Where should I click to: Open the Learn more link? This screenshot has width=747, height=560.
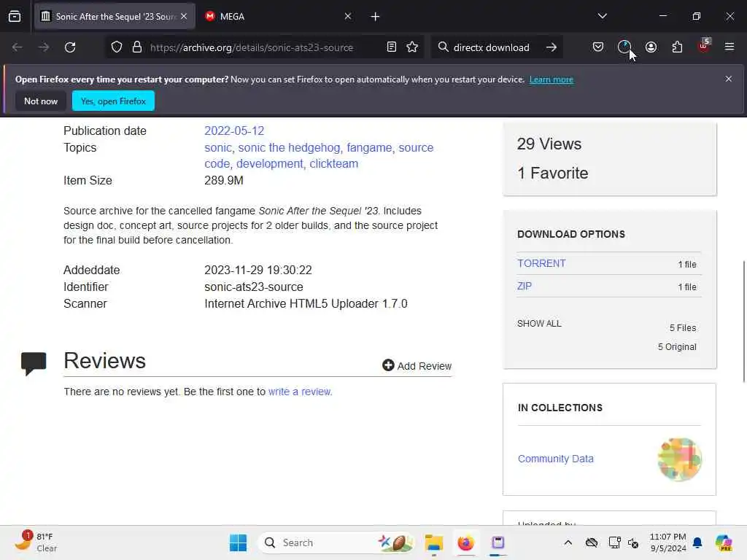click(551, 79)
